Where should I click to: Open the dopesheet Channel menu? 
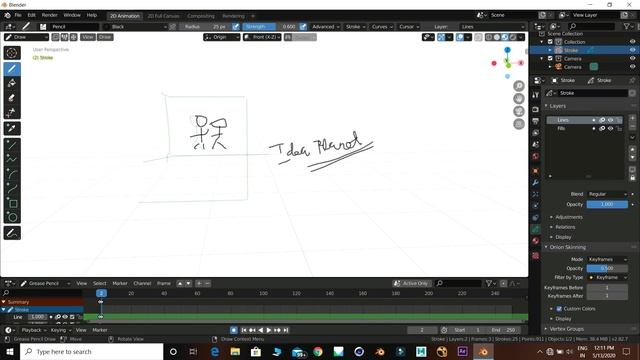tap(142, 283)
